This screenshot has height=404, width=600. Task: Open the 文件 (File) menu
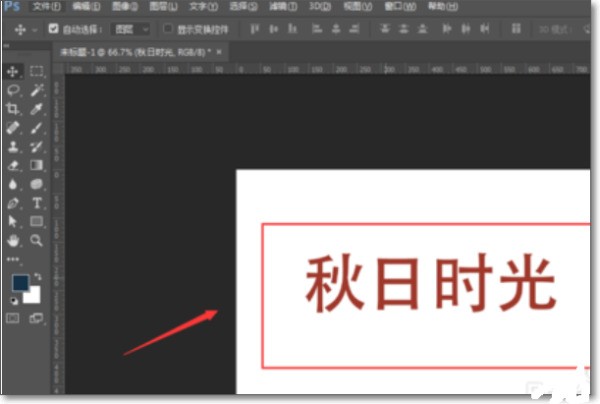pos(42,6)
